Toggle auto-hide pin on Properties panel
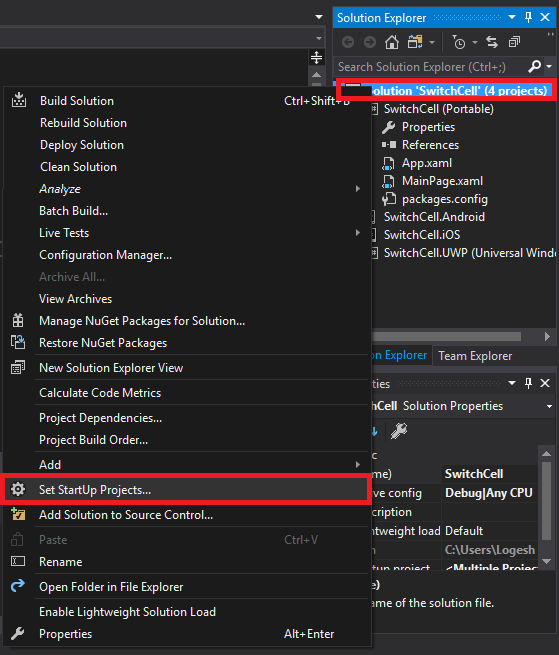This screenshot has width=559, height=655. tap(529, 383)
